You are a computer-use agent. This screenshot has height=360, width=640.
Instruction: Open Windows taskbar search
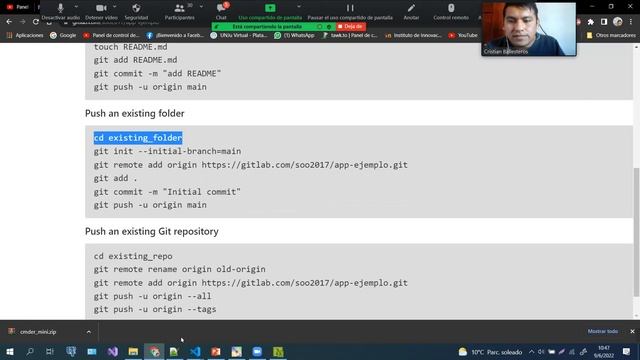(30, 351)
